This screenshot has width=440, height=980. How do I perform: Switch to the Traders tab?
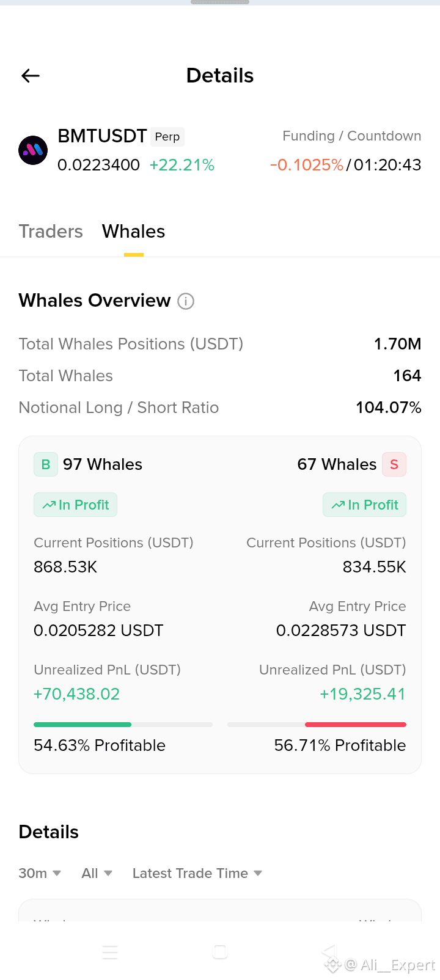click(x=51, y=232)
